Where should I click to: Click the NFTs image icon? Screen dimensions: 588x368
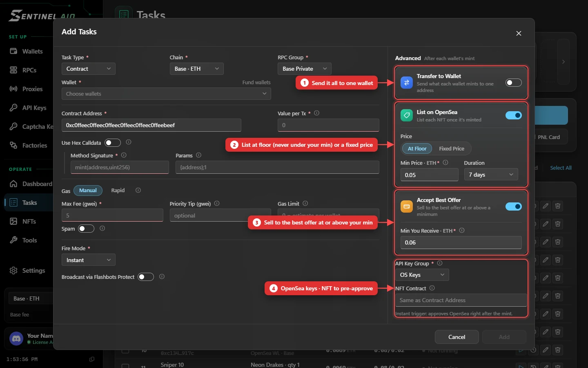[x=13, y=222]
